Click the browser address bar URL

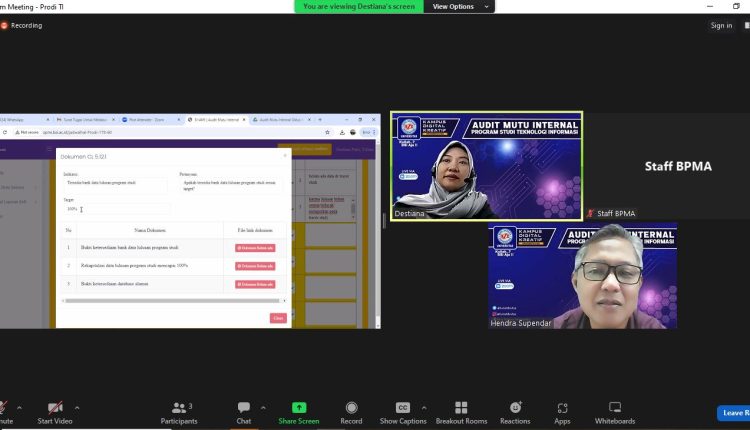tap(77, 132)
